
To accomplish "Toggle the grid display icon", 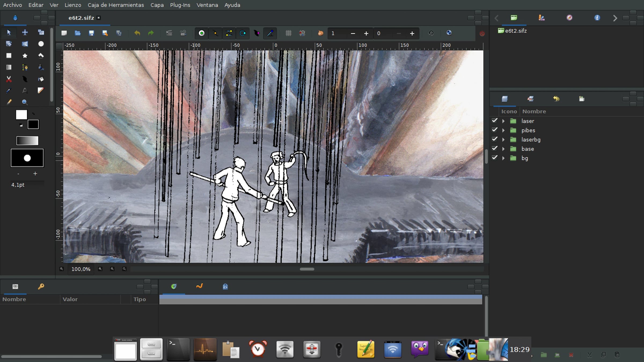I will (x=288, y=33).
